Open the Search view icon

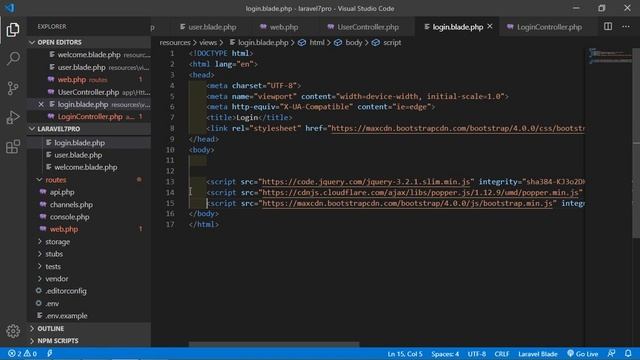tap(13, 58)
